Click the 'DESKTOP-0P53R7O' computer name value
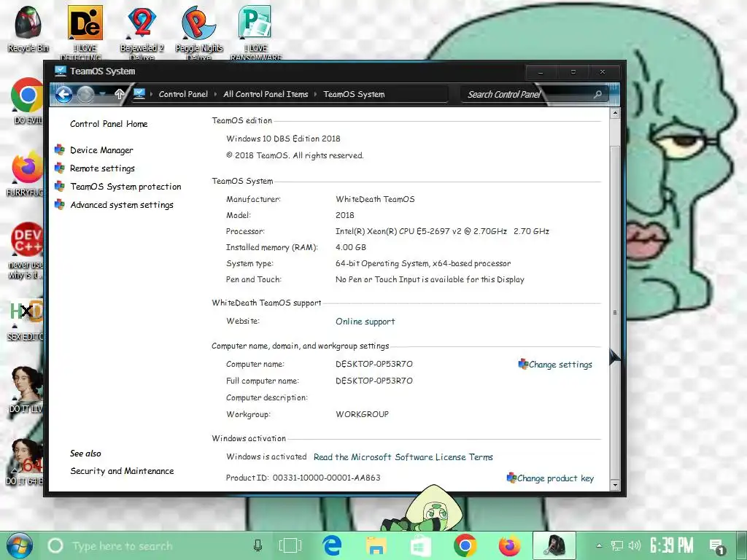747x560 pixels. 374,365
